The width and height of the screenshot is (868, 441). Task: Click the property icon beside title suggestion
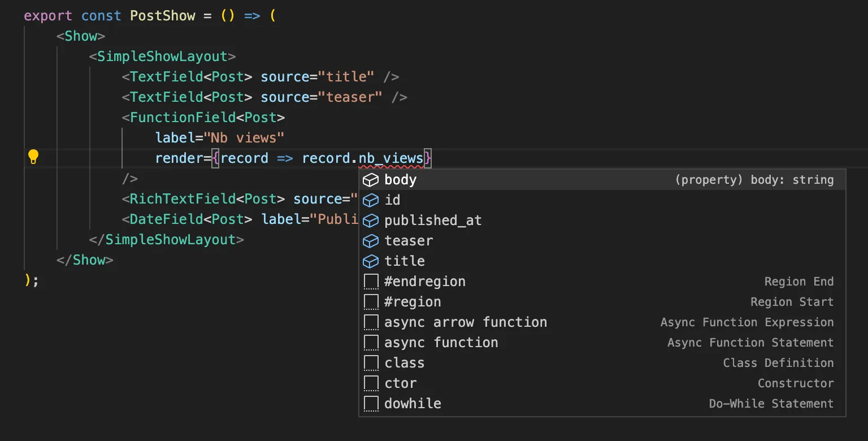point(371,261)
